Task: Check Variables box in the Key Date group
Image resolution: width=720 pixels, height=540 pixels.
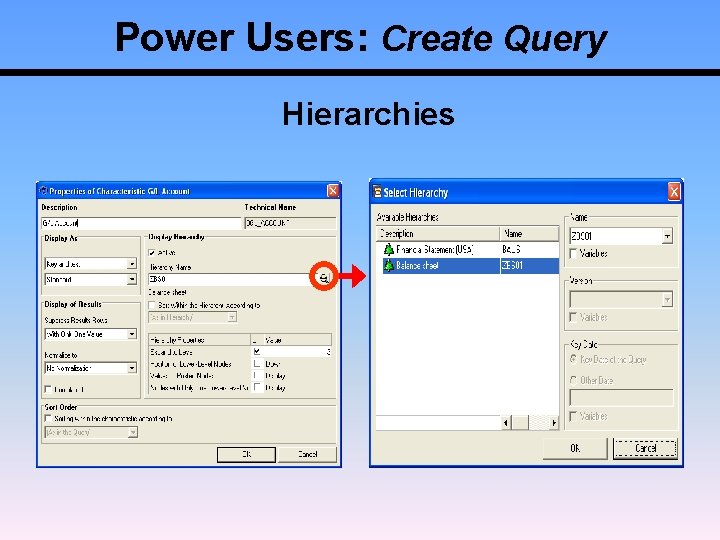Action: click(x=573, y=416)
